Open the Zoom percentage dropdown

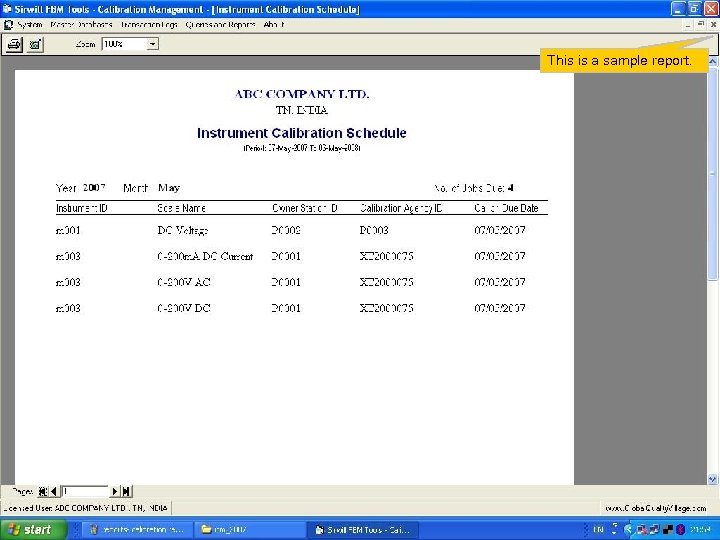click(x=152, y=44)
